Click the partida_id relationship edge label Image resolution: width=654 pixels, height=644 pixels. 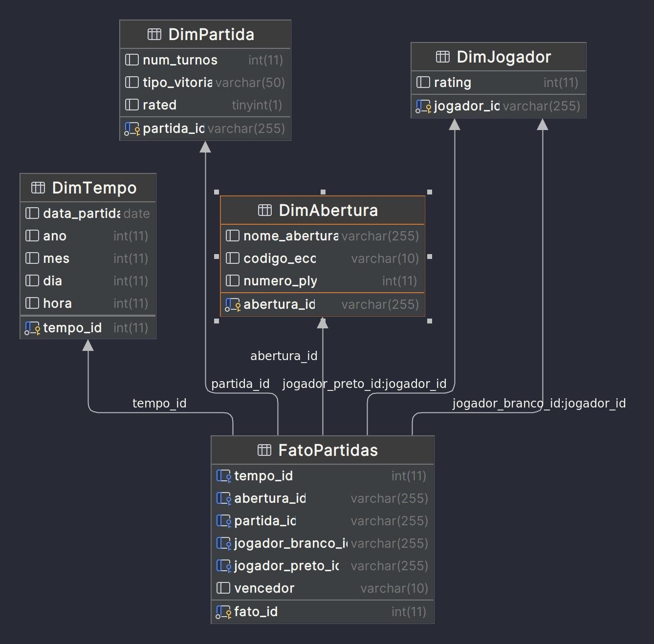pos(240,384)
